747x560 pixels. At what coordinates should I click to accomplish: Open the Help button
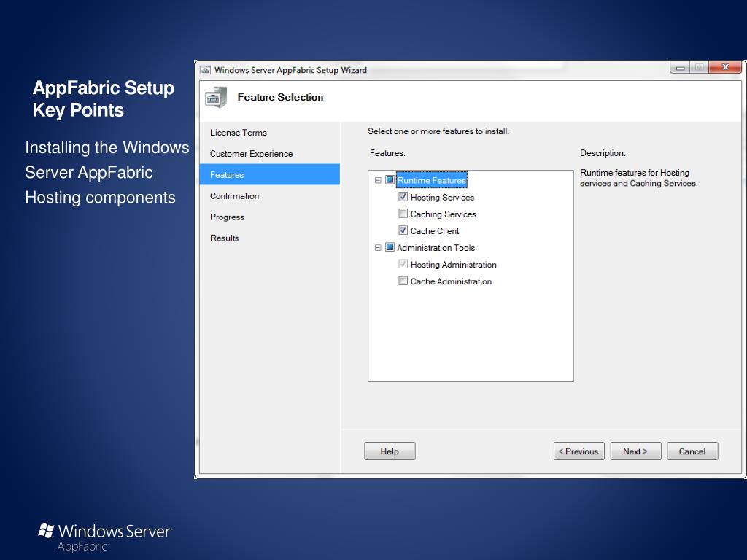390,451
